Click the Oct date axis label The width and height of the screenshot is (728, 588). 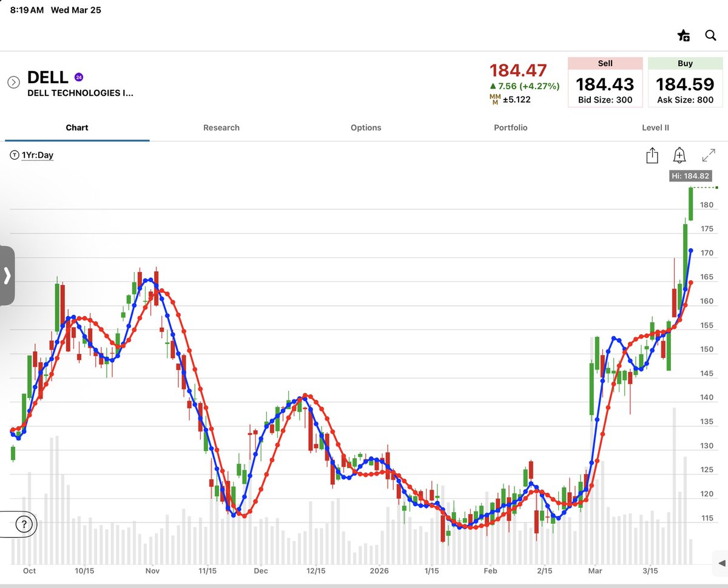[29, 571]
